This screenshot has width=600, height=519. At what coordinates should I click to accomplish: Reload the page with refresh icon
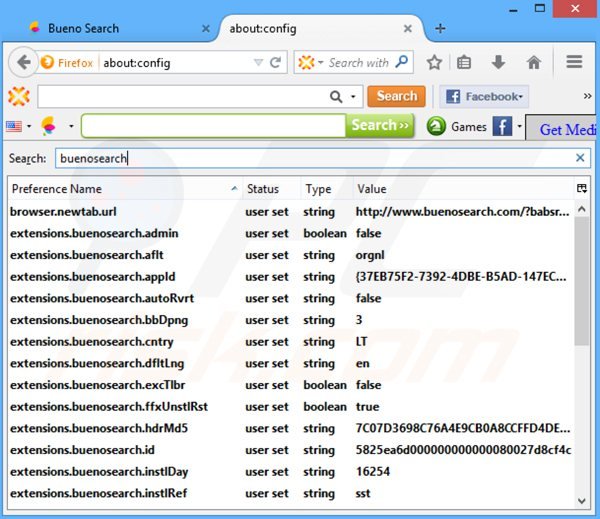point(274,63)
